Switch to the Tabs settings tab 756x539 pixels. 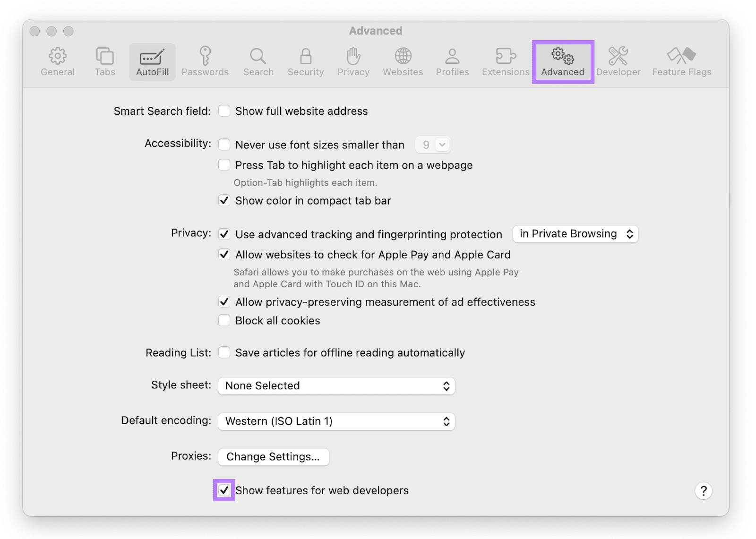(x=105, y=61)
